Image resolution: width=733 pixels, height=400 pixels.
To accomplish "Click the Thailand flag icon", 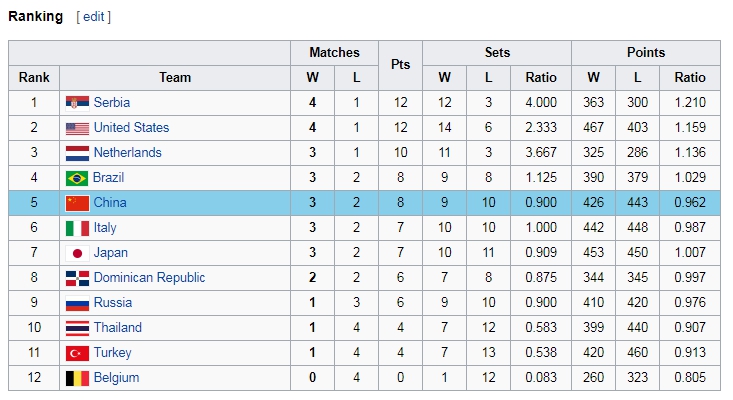I will [x=77, y=328].
